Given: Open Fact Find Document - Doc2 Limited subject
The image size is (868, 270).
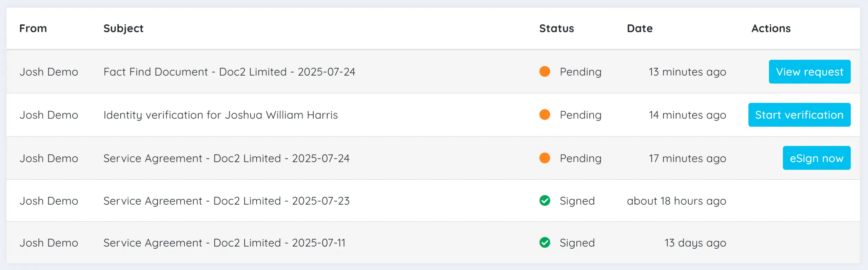Looking at the screenshot, I should pos(229,72).
